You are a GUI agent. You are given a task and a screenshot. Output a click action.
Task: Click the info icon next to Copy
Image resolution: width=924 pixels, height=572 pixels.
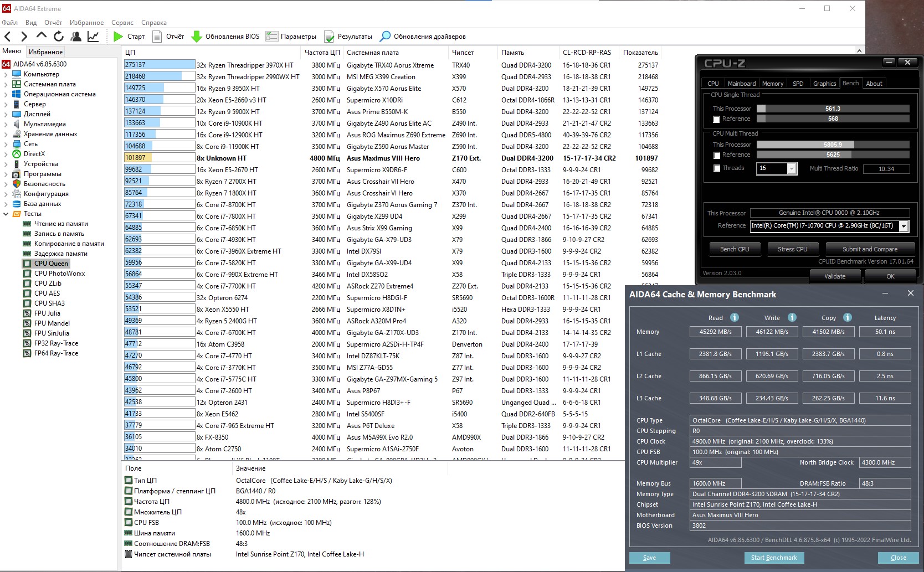848,317
